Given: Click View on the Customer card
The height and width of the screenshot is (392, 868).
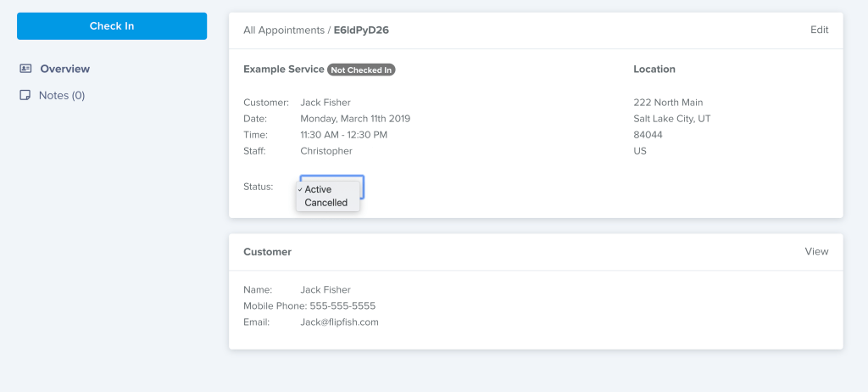Looking at the screenshot, I should coord(816,251).
